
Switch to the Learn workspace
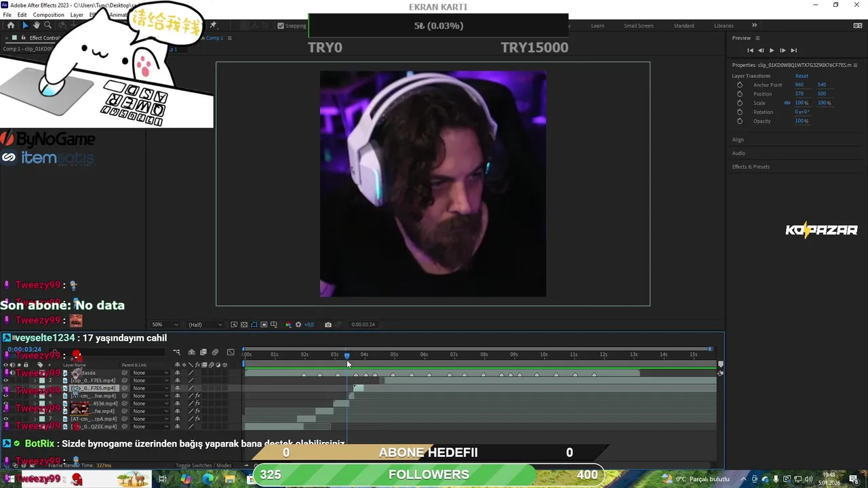point(597,26)
